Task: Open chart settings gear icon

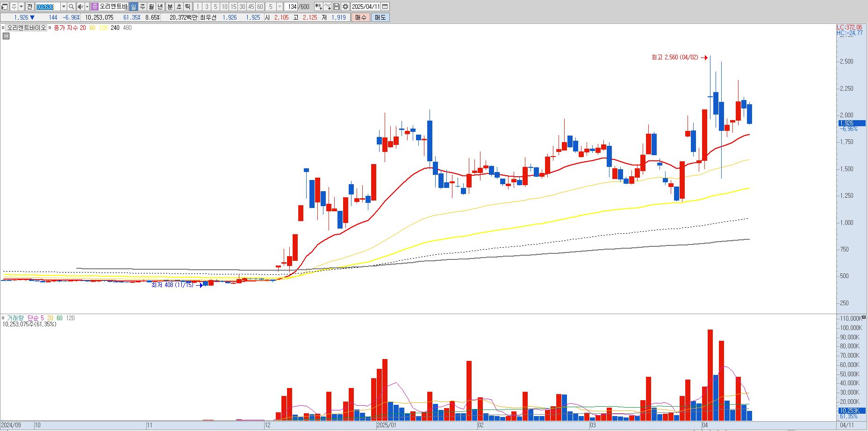Action: tap(345, 7)
